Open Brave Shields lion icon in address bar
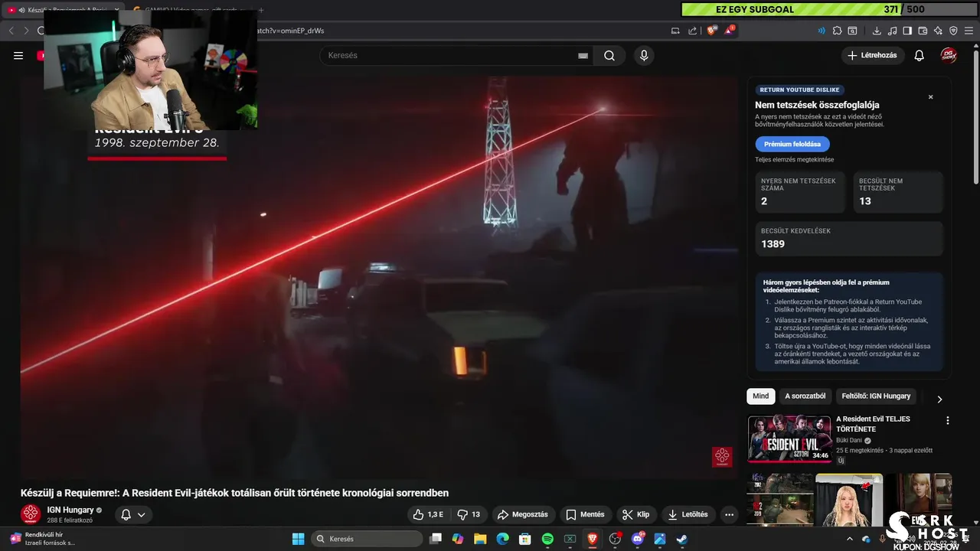The width and height of the screenshot is (980, 551). [711, 31]
